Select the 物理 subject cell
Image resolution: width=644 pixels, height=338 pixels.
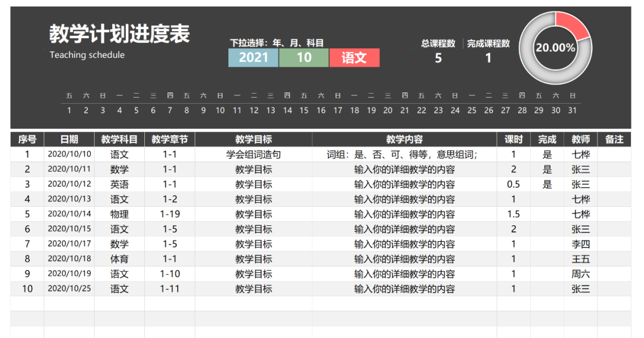119,214
